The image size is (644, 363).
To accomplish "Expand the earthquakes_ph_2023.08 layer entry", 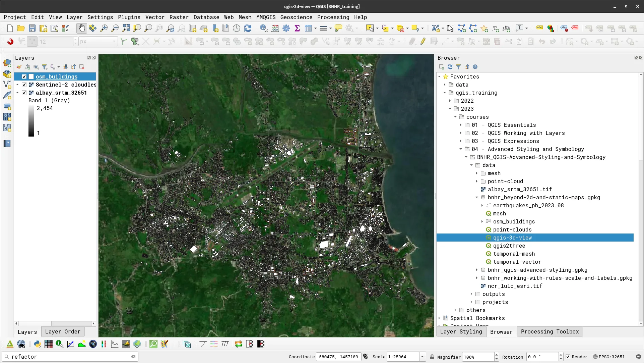I will (482, 205).
